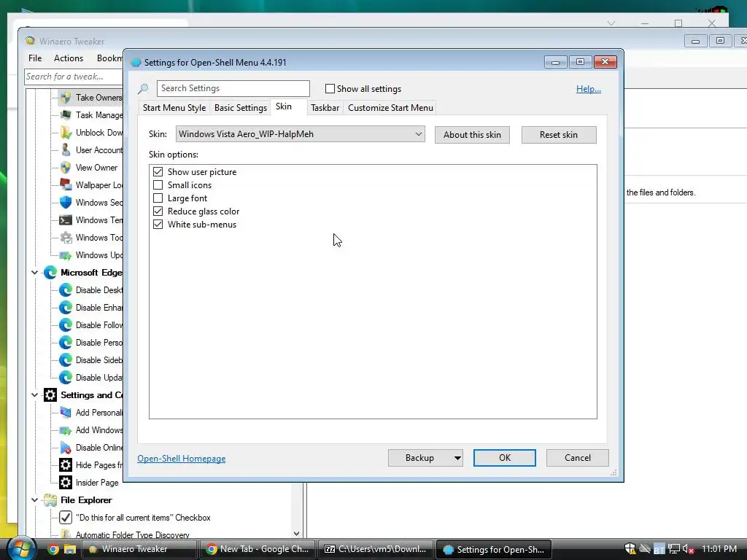Open the Actions menu in Winaero Tweaker
Viewport: 747px width, 560px height.
(x=69, y=58)
